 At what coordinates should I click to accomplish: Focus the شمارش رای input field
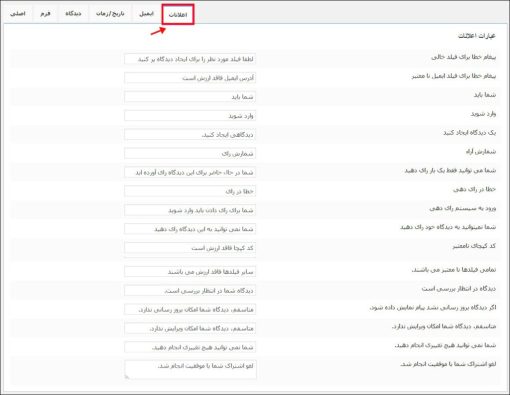(190, 153)
